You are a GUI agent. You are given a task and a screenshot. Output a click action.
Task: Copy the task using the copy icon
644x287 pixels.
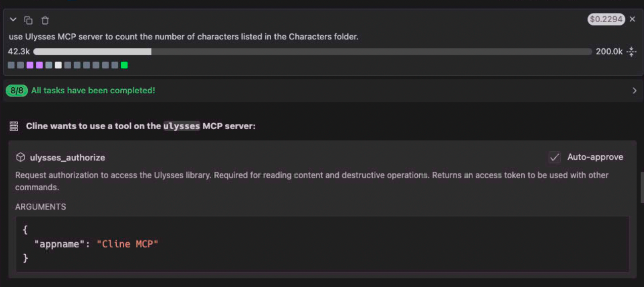(x=29, y=20)
